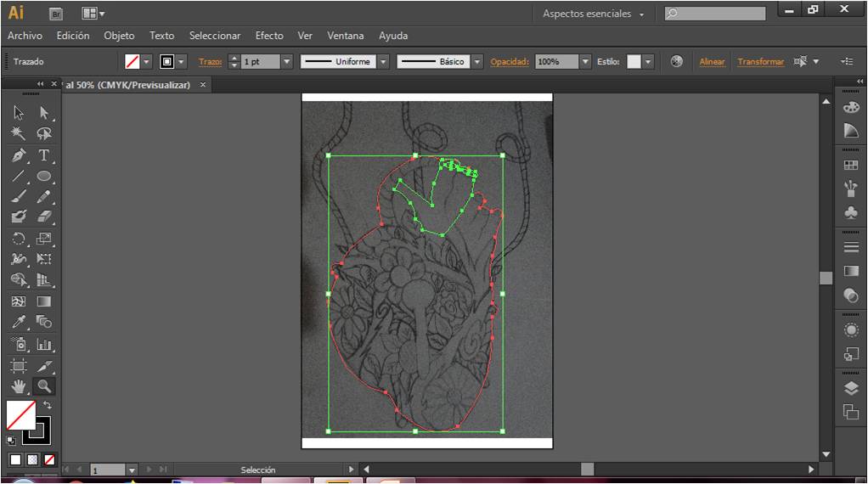Open the Básico brush definition dropdown

click(477, 61)
